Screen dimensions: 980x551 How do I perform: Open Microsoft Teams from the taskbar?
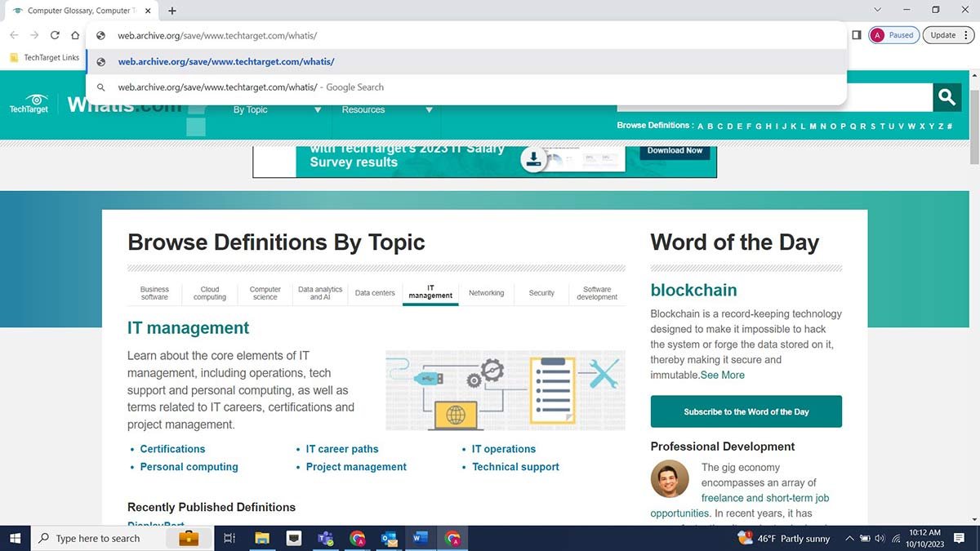coord(325,538)
